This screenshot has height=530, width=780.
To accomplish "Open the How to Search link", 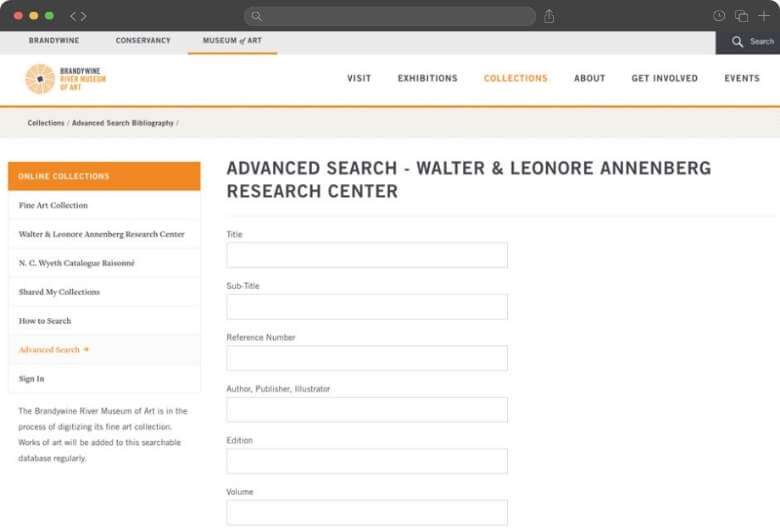I will pos(45,320).
